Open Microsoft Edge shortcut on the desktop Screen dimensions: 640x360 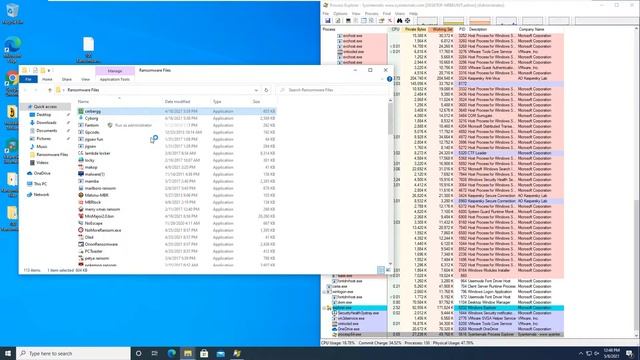click(x=12, y=49)
